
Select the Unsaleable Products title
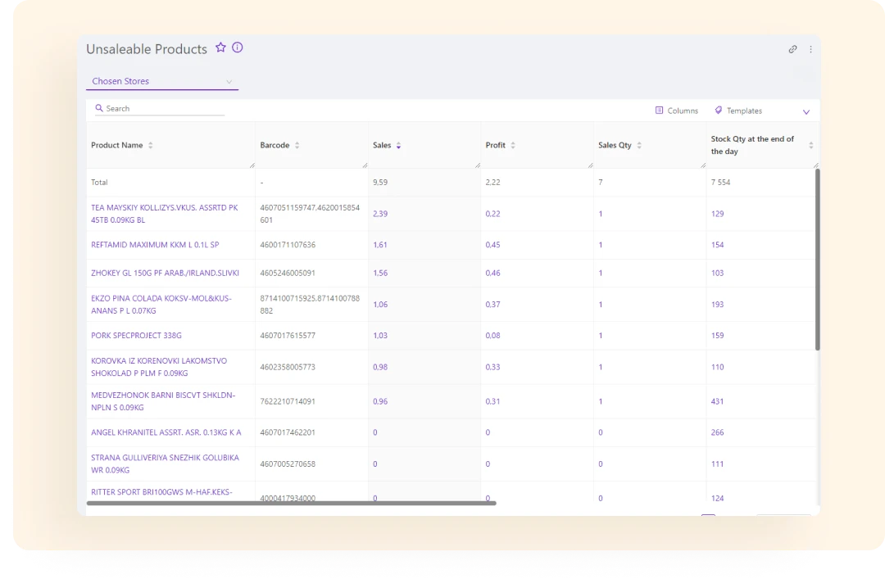[x=146, y=49]
